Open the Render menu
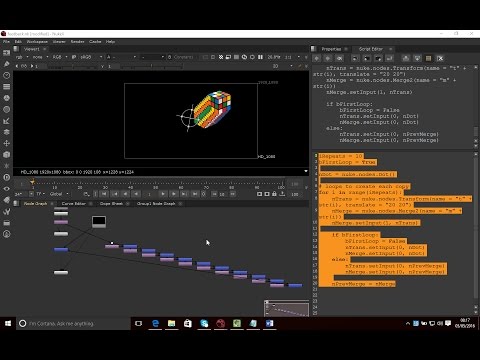The width and height of the screenshot is (480, 360). coord(77,42)
